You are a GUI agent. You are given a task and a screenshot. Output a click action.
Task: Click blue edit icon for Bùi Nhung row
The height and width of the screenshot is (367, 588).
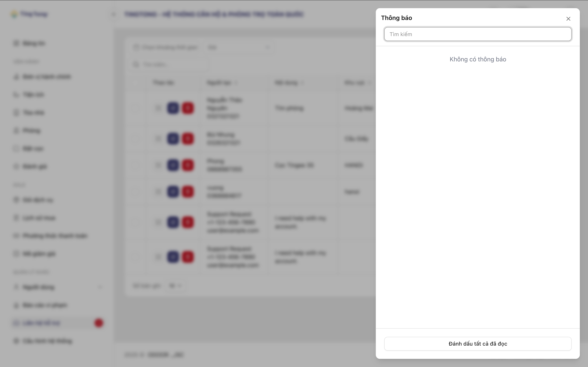coord(173,139)
